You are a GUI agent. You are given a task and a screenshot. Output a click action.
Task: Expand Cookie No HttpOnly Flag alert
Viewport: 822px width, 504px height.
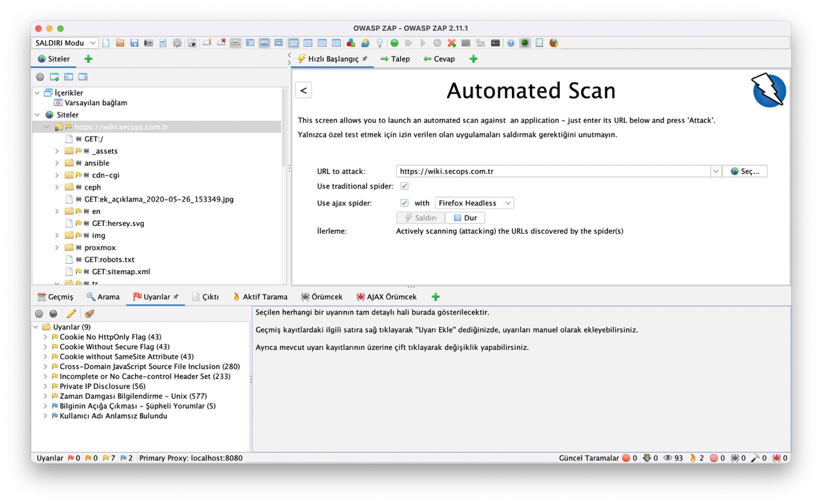(46, 337)
